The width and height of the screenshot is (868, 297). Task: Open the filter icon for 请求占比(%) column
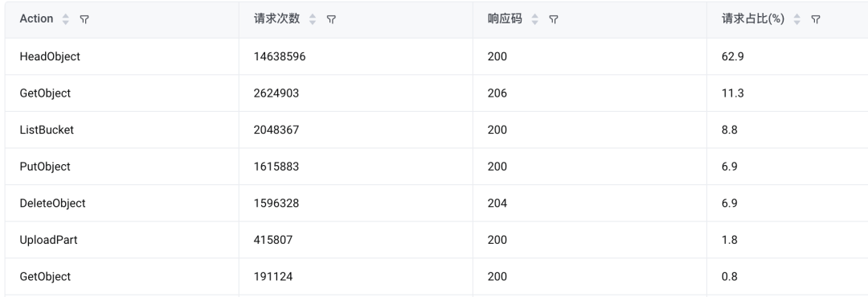tap(816, 19)
